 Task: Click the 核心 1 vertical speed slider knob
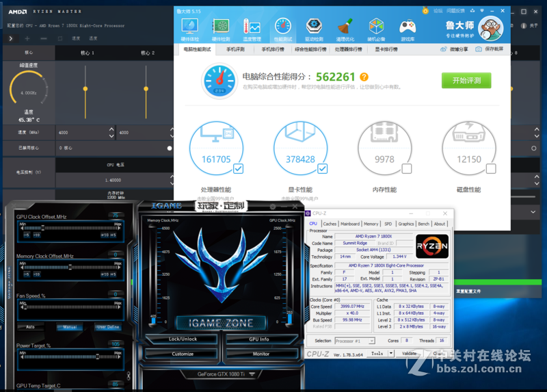click(85, 89)
